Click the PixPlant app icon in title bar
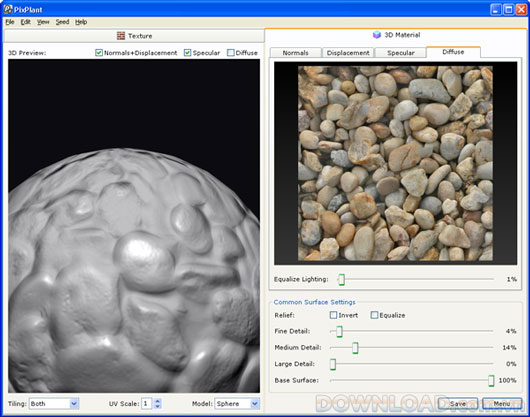The width and height of the screenshot is (530, 417). coord(8,9)
